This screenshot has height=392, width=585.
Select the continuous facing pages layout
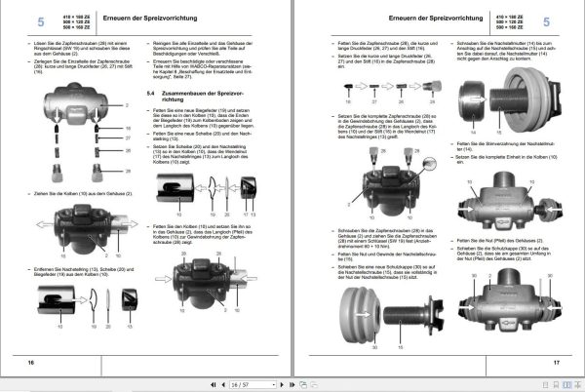pyautogui.click(x=577, y=385)
